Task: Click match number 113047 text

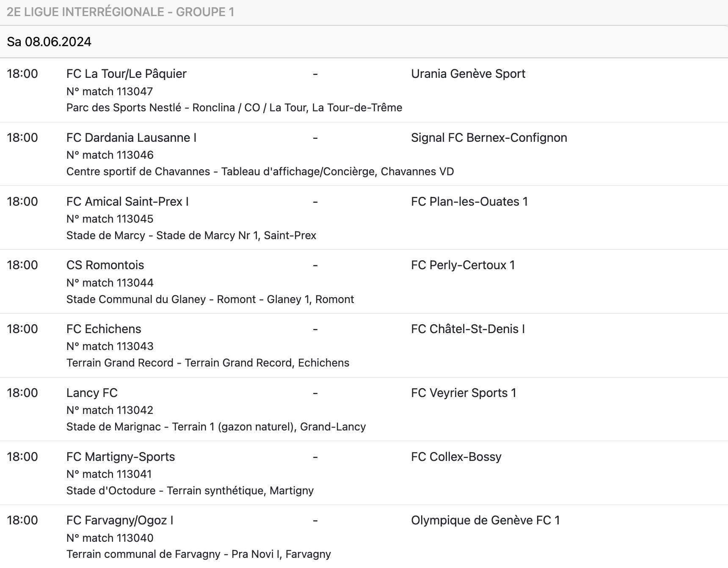Action: (110, 91)
